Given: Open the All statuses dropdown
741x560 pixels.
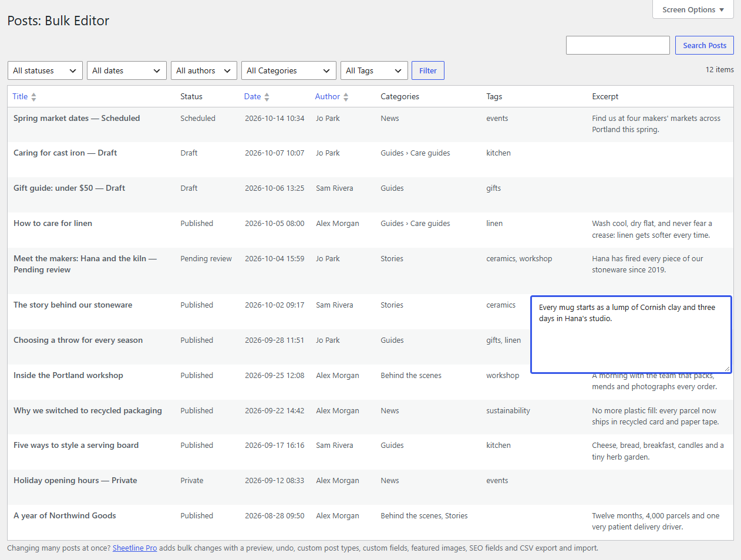Looking at the screenshot, I should tap(45, 70).
